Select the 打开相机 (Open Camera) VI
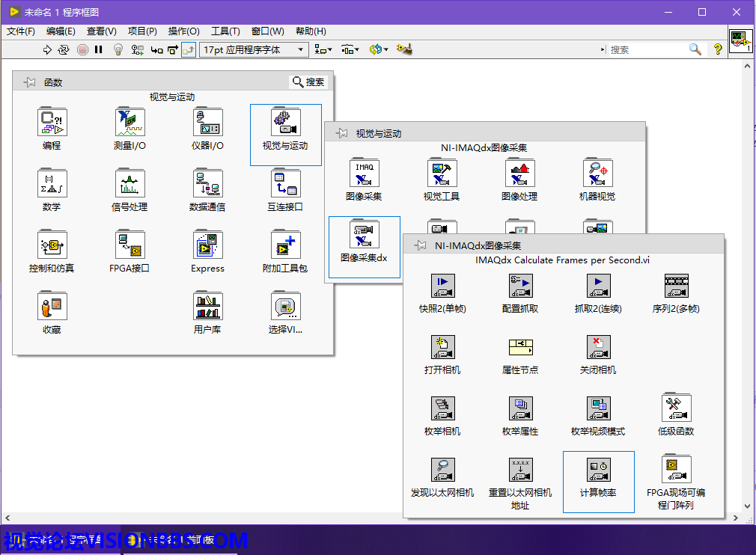 click(442, 348)
